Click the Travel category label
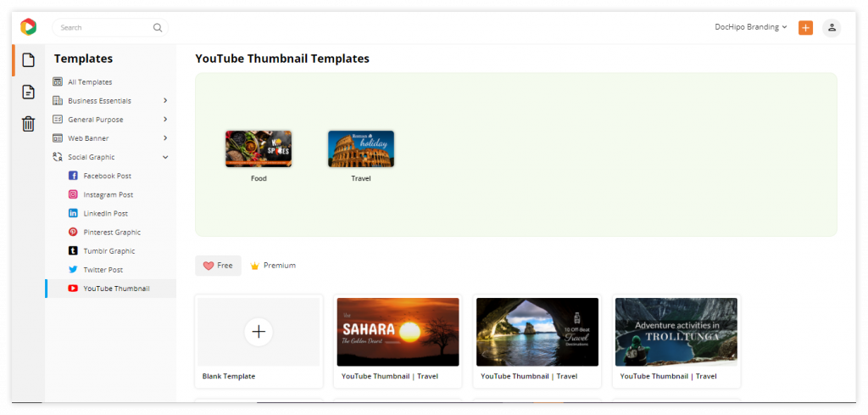The height and width of the screenshot is (415, 868). 361,178
